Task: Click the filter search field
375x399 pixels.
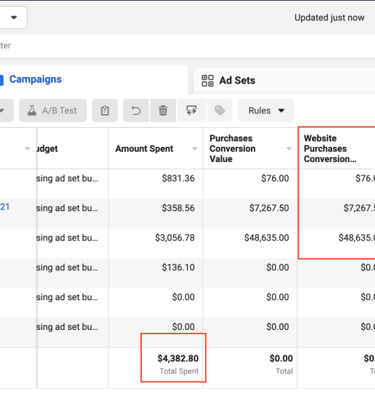Action: (187, 46)
